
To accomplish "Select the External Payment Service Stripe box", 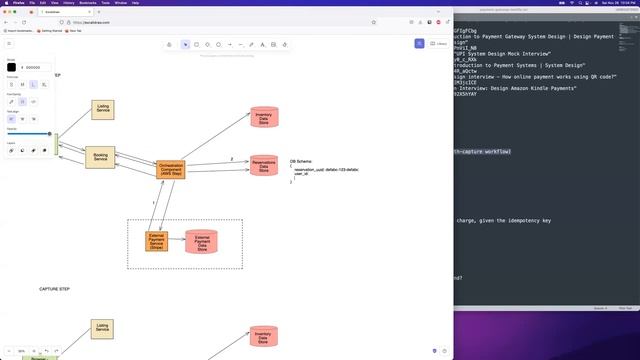I will click(157, 241).
